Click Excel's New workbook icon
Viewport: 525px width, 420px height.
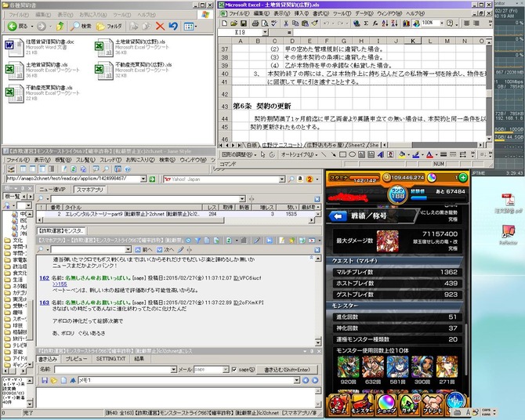coord(224,23)
